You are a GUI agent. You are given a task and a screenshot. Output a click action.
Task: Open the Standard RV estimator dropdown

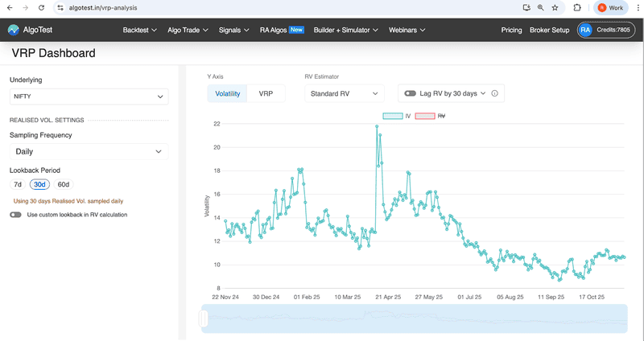[x=344, y=93]
